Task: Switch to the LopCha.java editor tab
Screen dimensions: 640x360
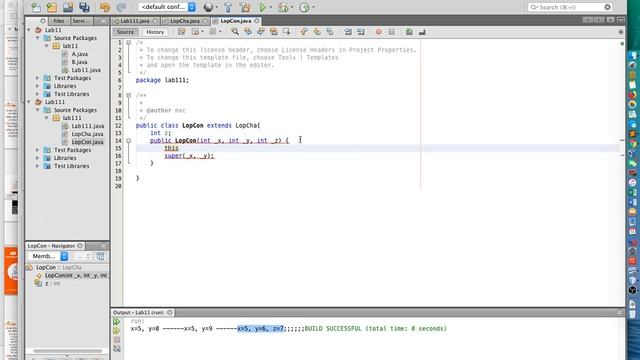Action: [x=185, y=21]
